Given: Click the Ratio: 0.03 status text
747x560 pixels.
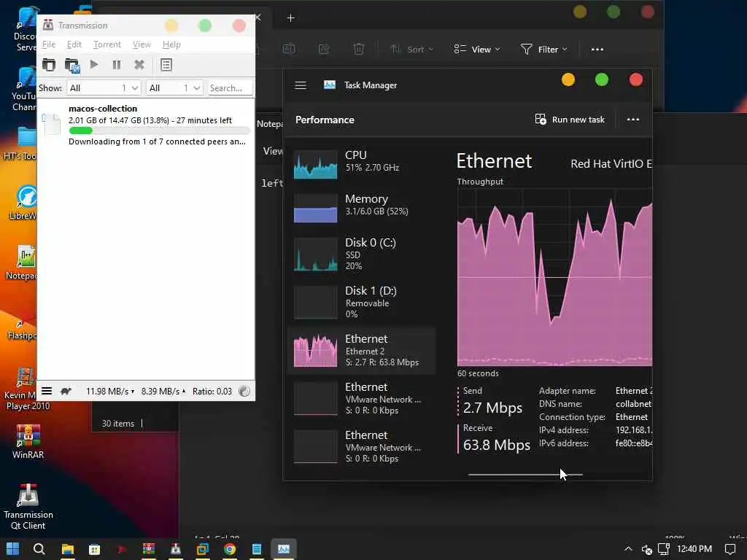Looking at the screenshot, I should click(x=212, y=392).
